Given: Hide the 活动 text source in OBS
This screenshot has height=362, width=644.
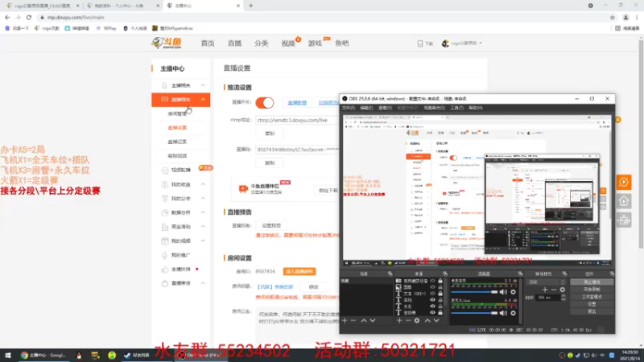Looking at the screenshot, I should (x=432, y=300).
